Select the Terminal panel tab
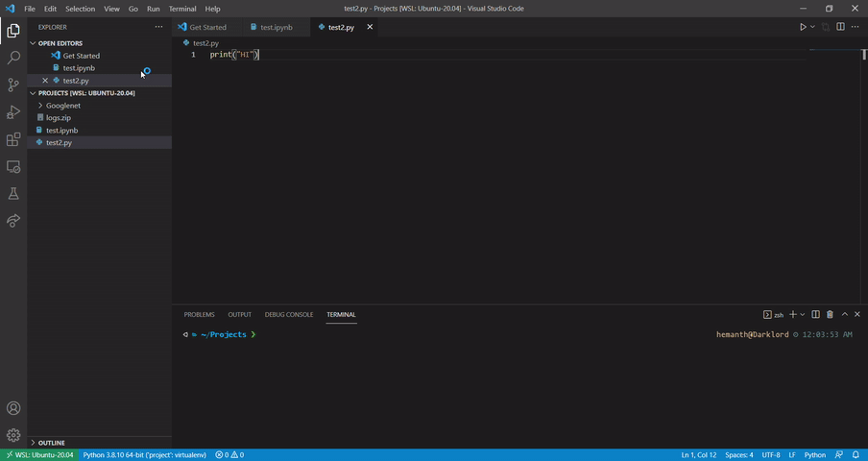The image size is (868, 461). point(341,314)
